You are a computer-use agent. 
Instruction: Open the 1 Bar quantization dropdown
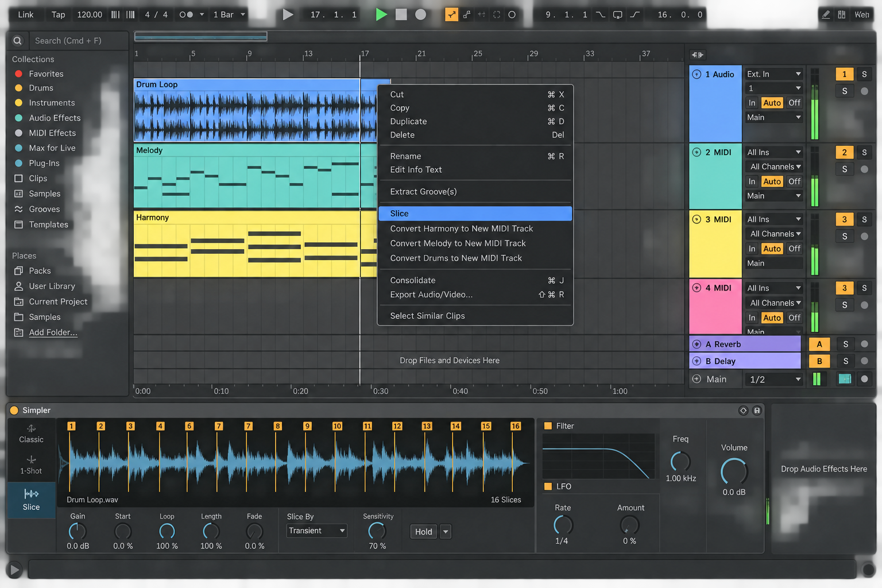[229, 14]
